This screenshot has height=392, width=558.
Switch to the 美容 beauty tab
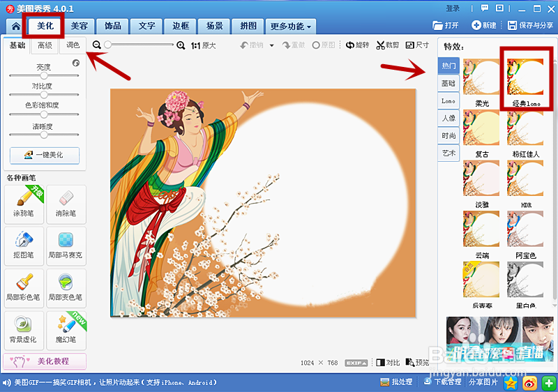point(79,27)
